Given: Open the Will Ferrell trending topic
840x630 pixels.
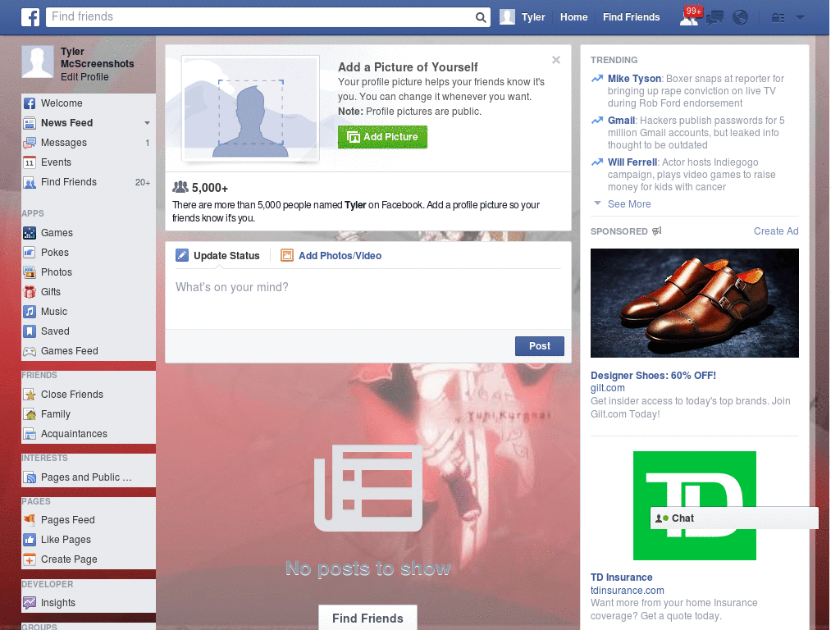Looking at the screenshot, I should click(632, 162).
